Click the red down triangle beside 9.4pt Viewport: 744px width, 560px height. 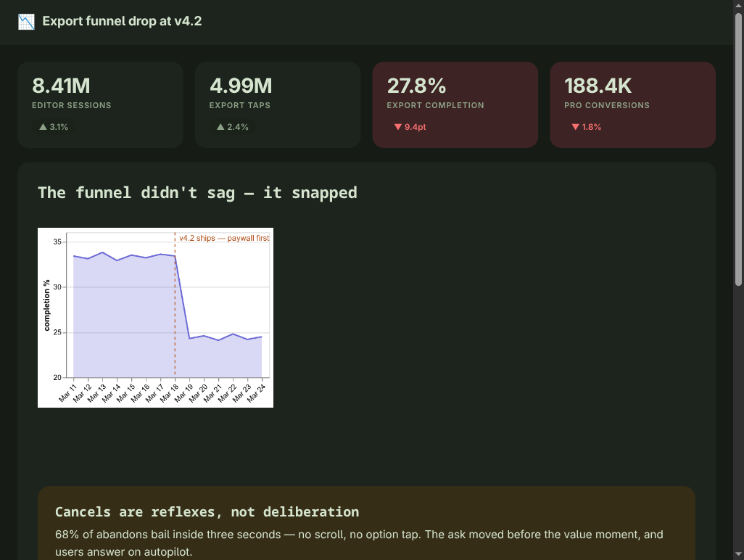point(398,127)
